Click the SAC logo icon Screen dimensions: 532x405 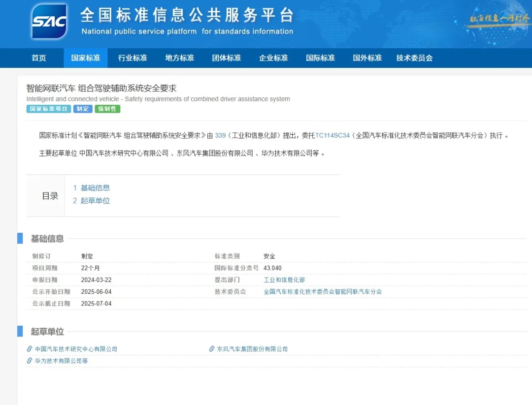pyautogui.click(x=49, y=22)
